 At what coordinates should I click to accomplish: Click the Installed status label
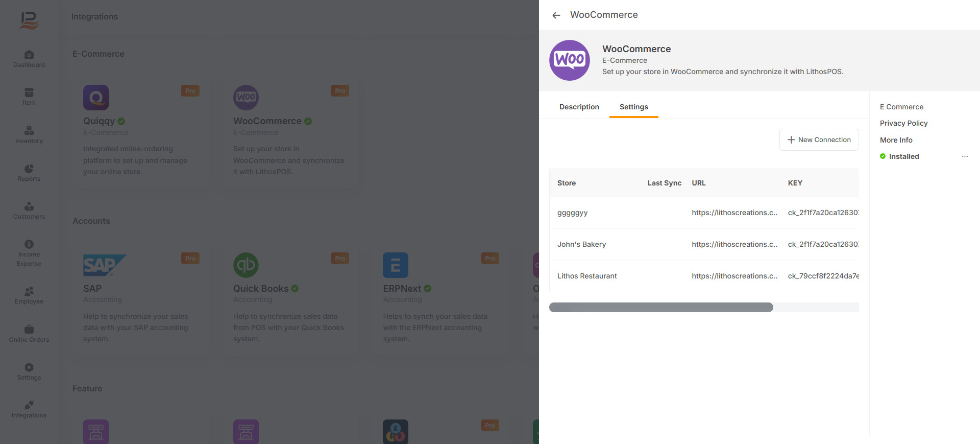tap(904, 156)
